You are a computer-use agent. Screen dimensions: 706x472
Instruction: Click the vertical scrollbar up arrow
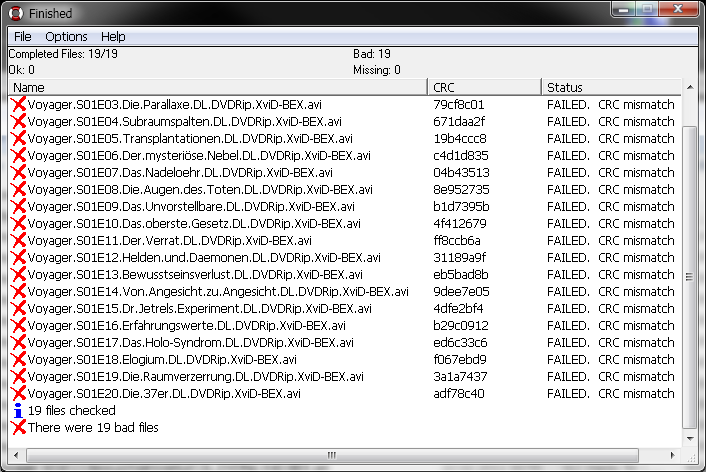(690, 87)
